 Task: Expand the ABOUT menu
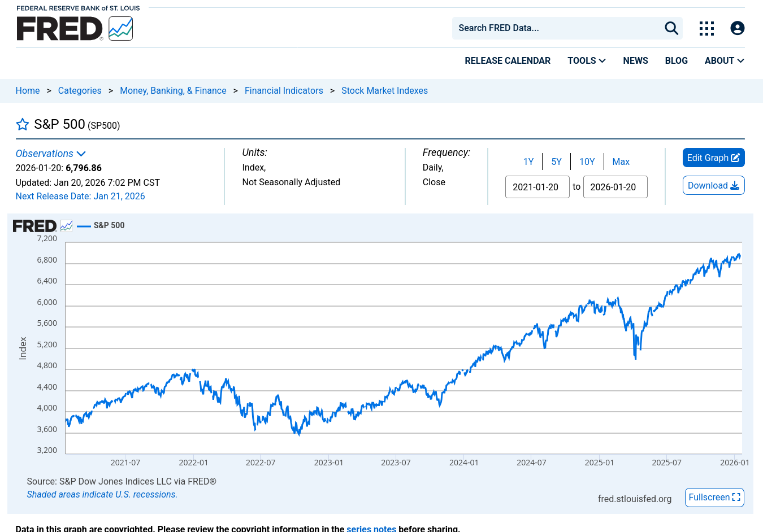[x=724, y=60]
